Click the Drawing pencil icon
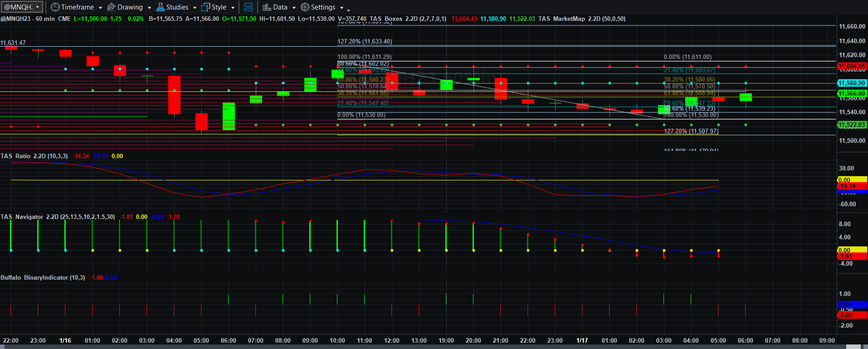 [x=111, y=7]
